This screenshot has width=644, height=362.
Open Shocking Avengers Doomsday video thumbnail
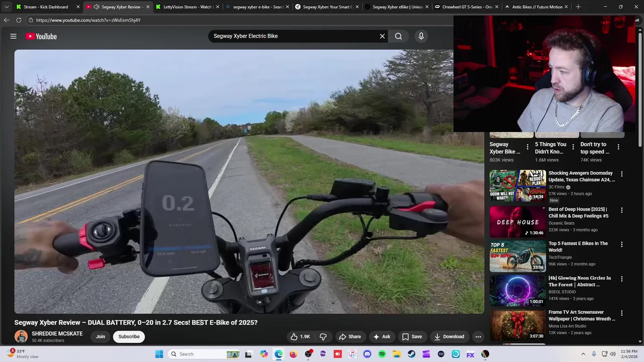(518, 186)
